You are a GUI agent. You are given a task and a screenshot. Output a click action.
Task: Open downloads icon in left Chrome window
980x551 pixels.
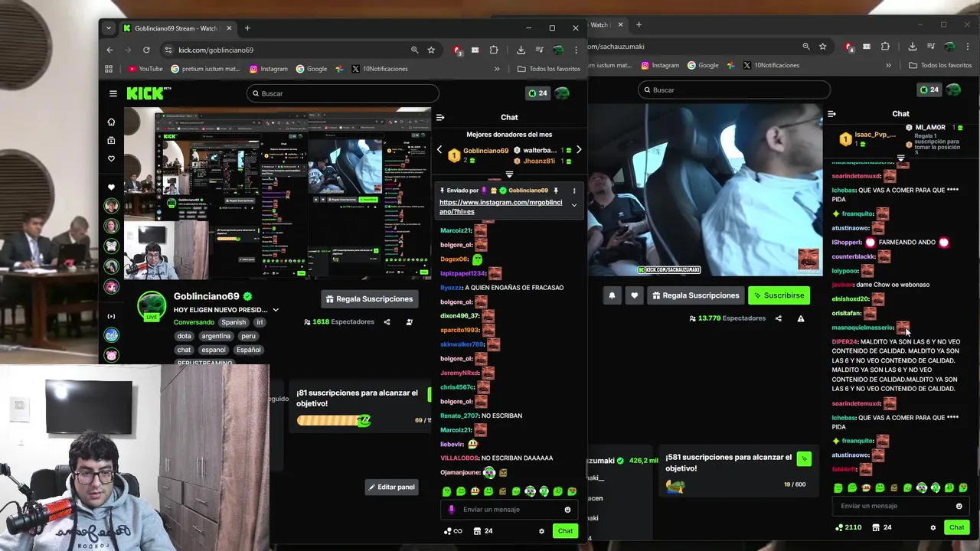[x=521, y=50]
